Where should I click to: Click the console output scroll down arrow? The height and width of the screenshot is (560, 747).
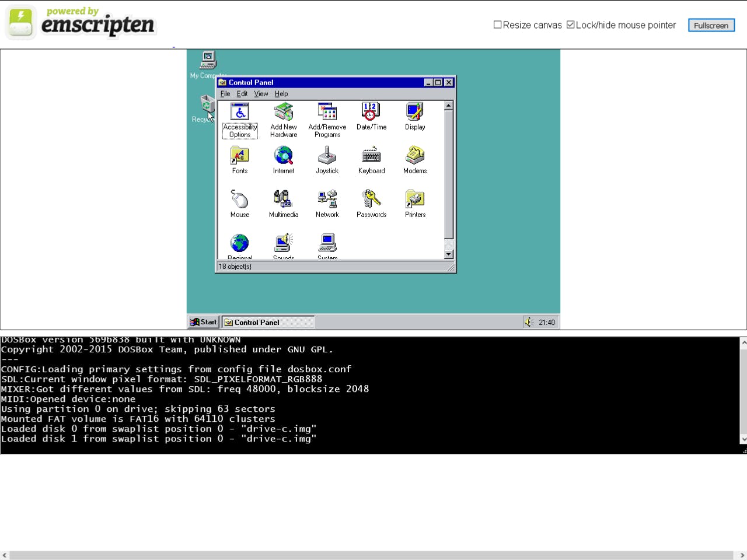(x=743, y=439)
